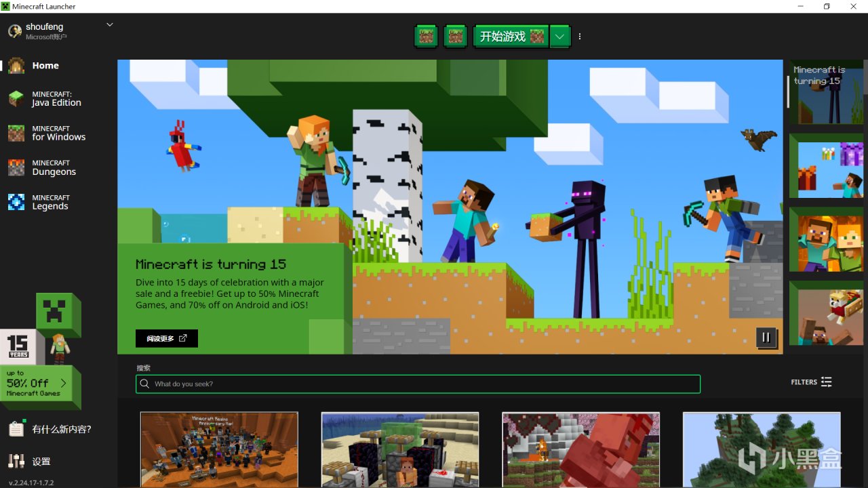Screen dimensions: 868x488
Task: Open the FILTERS panel
Action: 811,382
